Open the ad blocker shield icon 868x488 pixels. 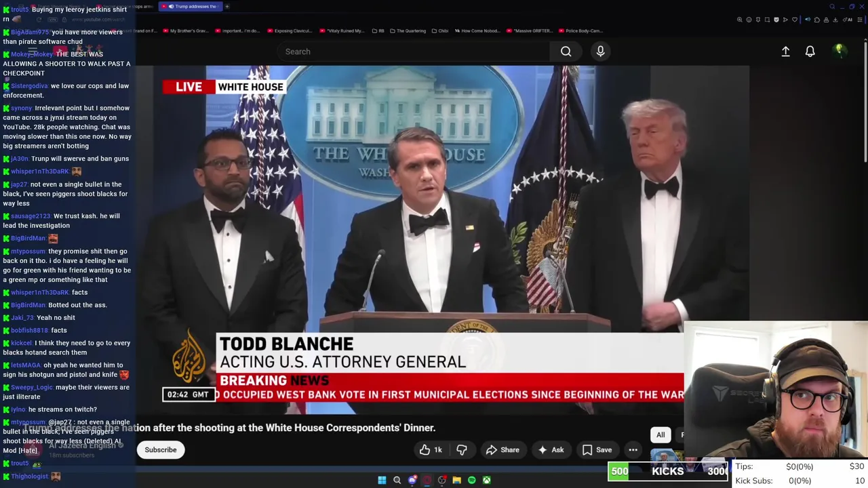[x=776, y=20]
